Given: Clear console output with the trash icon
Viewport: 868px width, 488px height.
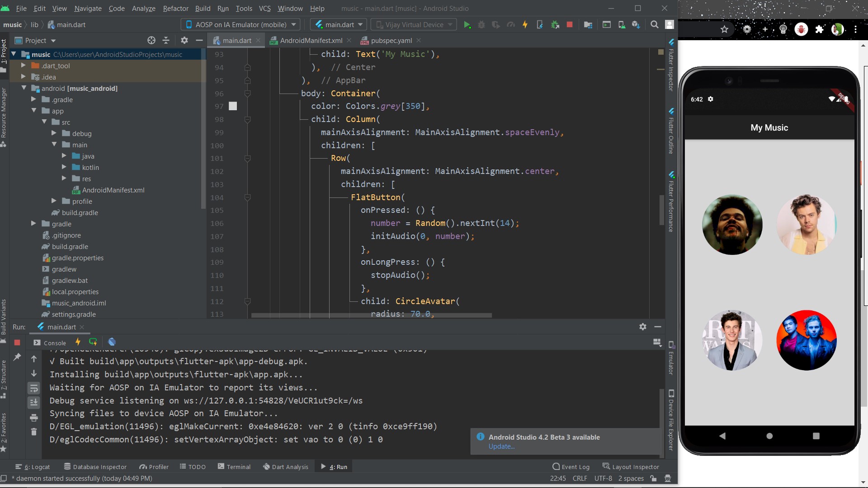Looking at the screenshot, I should 34,432.
